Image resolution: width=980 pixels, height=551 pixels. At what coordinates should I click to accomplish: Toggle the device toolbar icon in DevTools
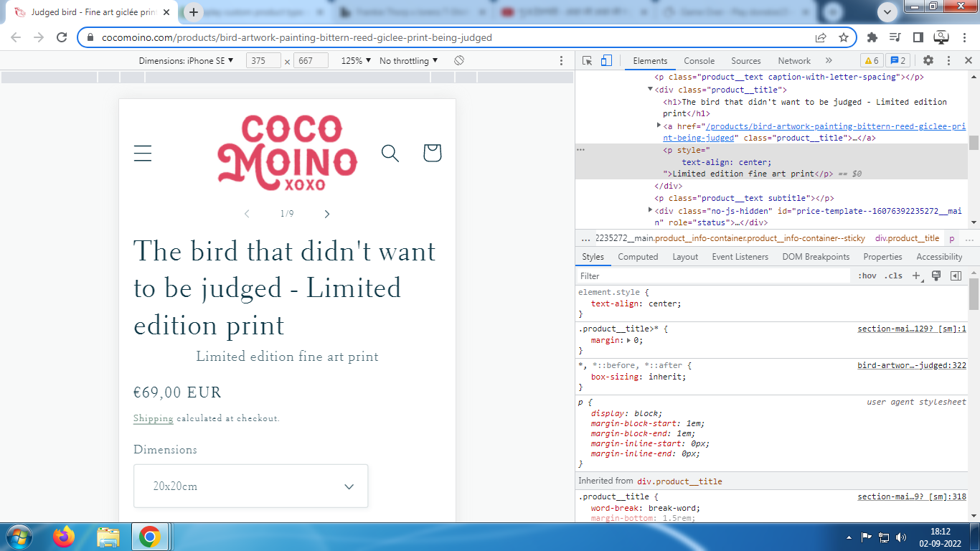(x=606, y=61)
